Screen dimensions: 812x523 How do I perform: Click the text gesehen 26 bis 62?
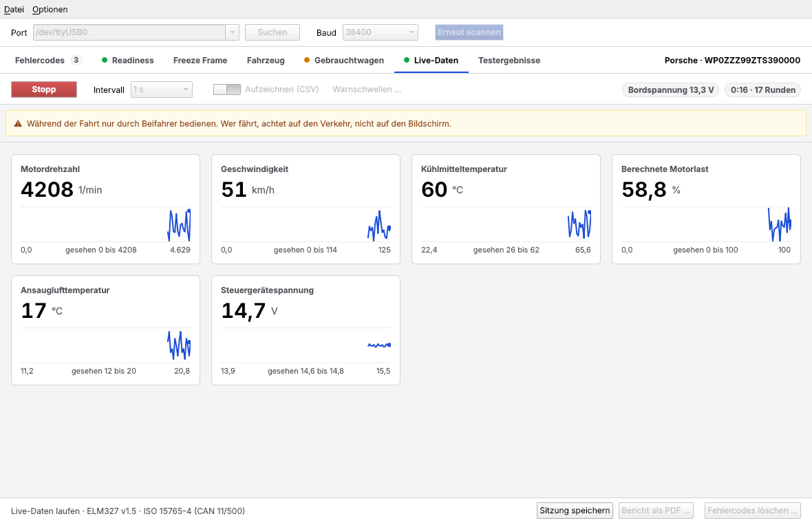tap(506, 250)
